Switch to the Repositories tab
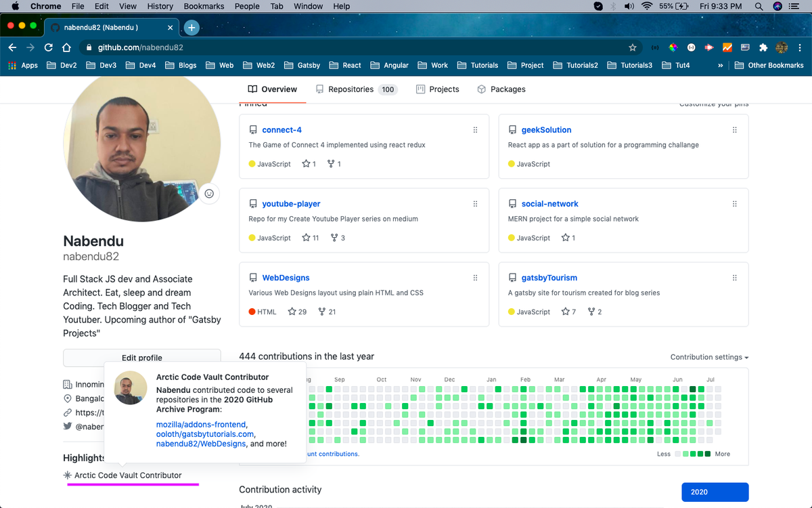Viewport: 812px width, 508px height. point(356,89)
